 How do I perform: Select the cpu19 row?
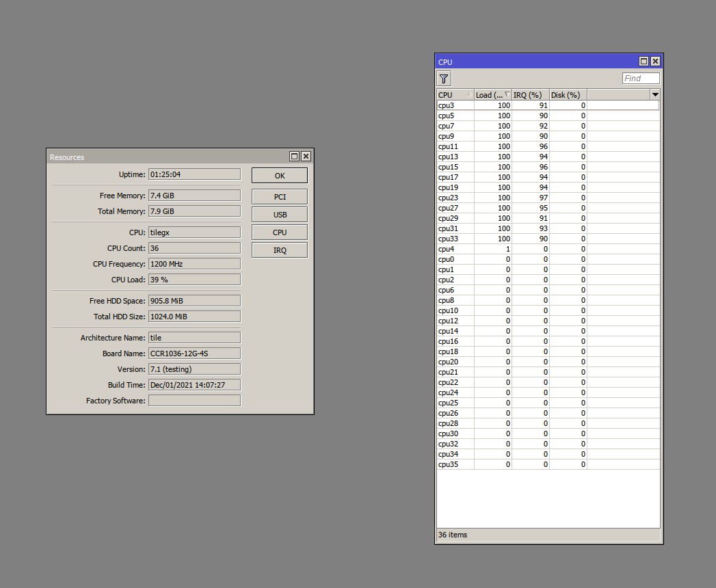click(548, 187)
